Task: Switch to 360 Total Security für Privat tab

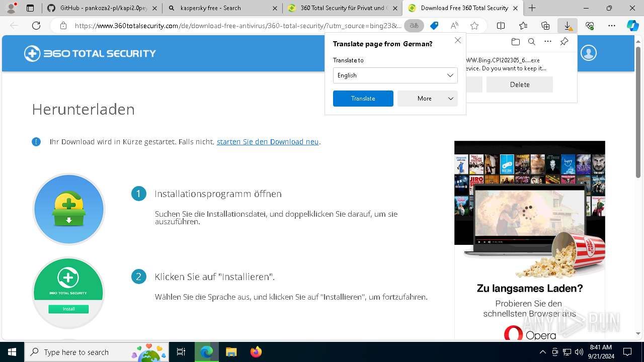Action: click(x=342, y=8)
